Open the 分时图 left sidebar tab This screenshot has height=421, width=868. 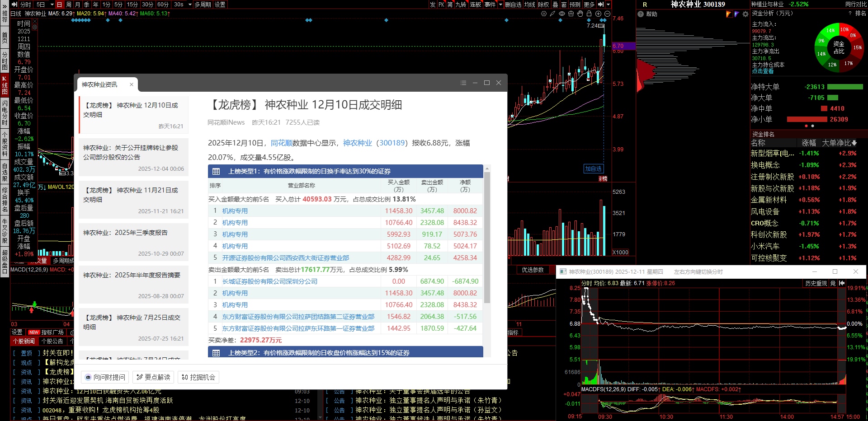pyautogui.click(x=5, y=61)
